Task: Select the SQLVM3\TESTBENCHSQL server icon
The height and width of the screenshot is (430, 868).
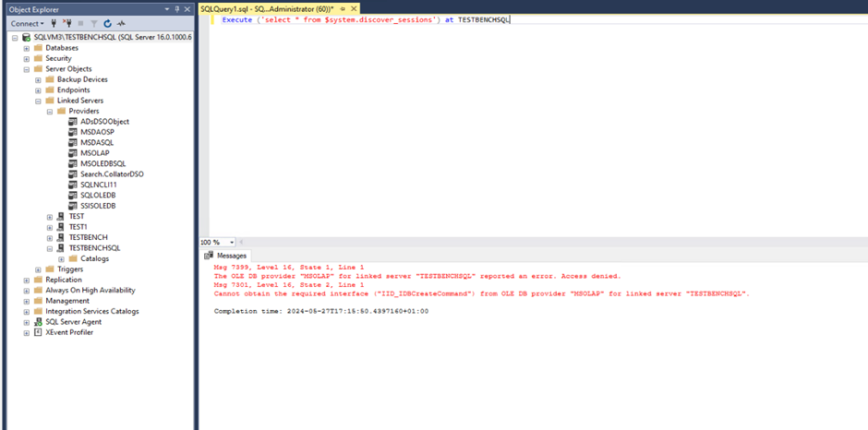Action: coord(26,38)
